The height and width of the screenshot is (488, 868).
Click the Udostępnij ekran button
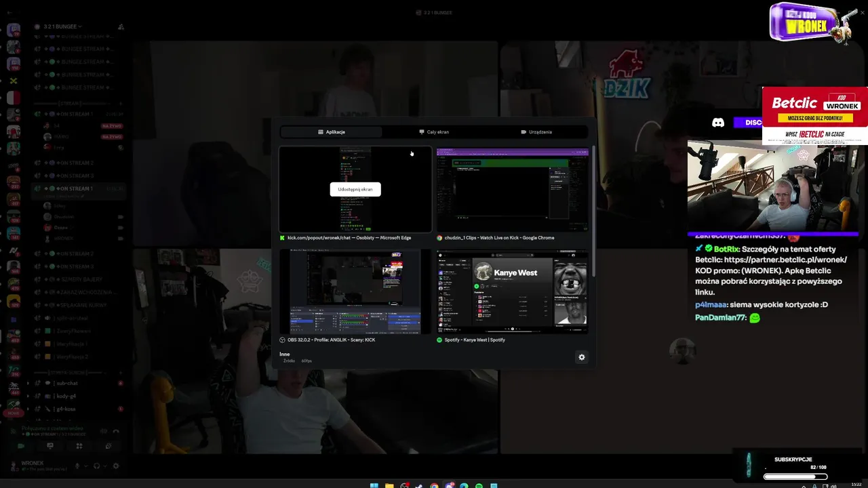click(355, 189)
